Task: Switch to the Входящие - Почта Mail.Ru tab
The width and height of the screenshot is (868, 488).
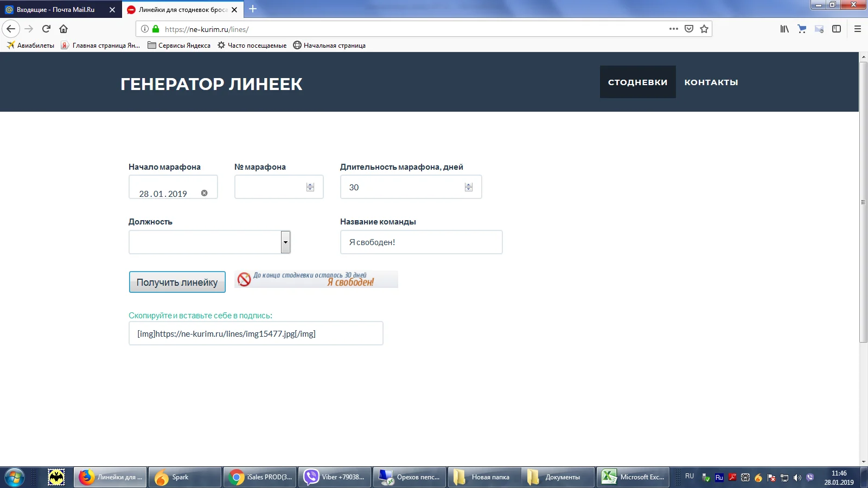Action: (61, 10)
